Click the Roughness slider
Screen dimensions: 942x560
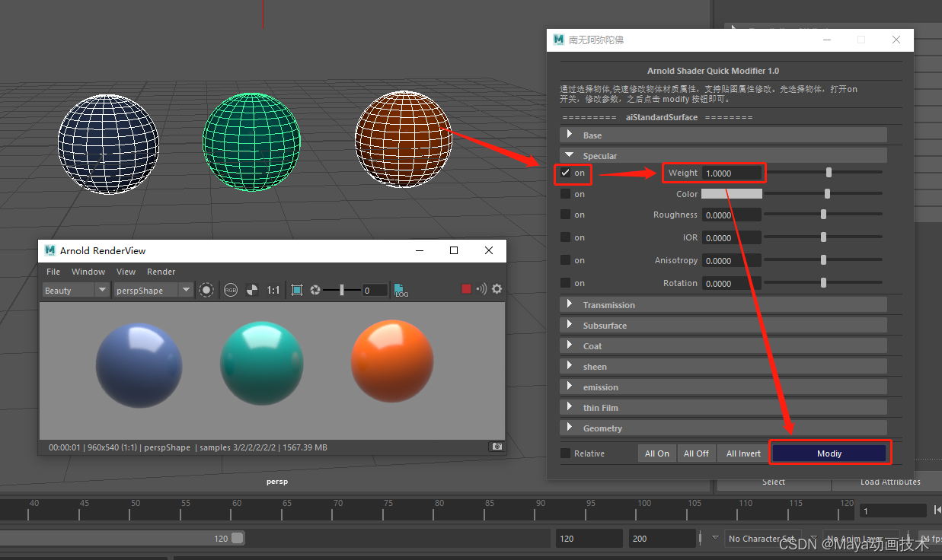tap(825, 215)
